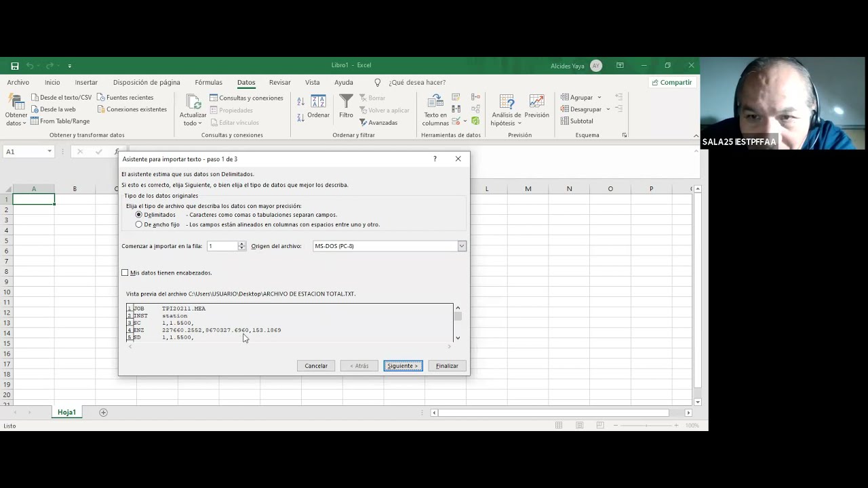868x488 pixels.
Task: Open Análisis de hipótesis dropdown
Action: point(507,110)
